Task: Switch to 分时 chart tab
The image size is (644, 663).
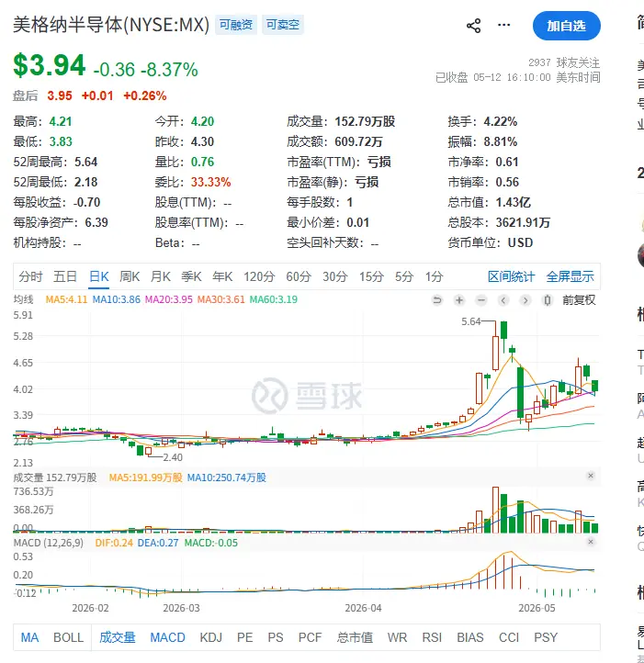Action: (30, 276)
